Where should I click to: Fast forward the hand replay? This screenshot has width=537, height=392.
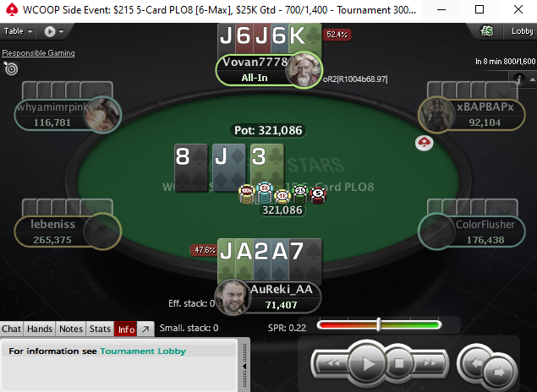click(x=429, y=363)
